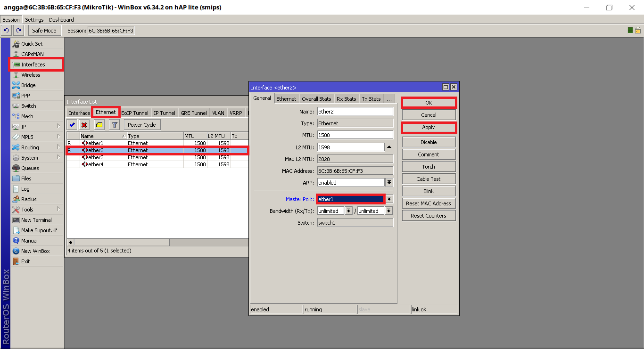
Task: Open New Terminal from sidebar
Action: click(37, 220)
